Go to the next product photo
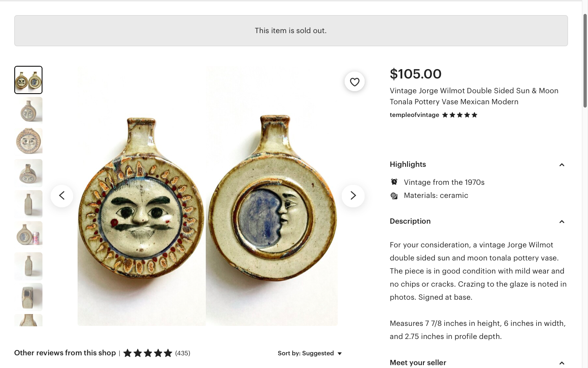 353,196
